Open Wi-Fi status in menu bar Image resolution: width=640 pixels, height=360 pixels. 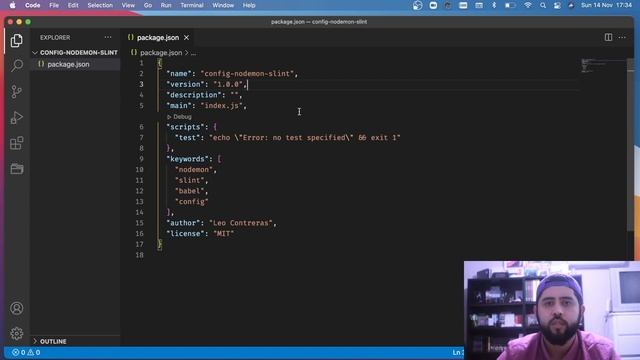point(528,5)
